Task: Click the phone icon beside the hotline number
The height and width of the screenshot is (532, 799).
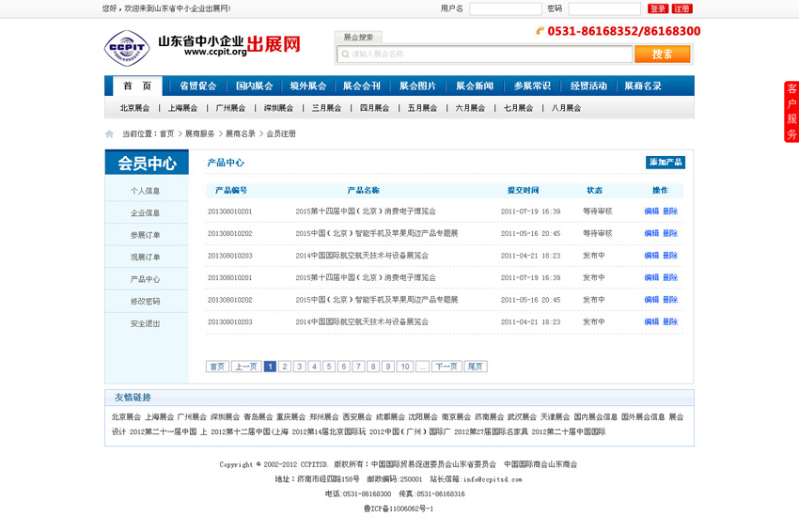Action: [540, 31]
